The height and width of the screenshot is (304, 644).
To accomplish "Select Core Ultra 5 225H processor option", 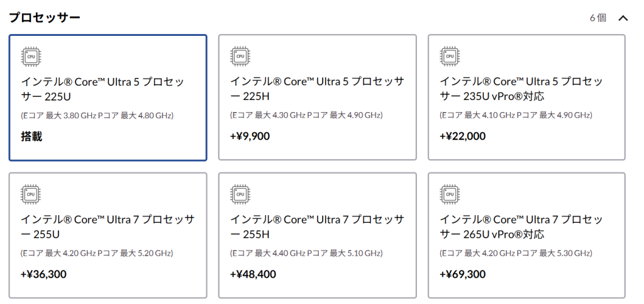I will [317, 98].
